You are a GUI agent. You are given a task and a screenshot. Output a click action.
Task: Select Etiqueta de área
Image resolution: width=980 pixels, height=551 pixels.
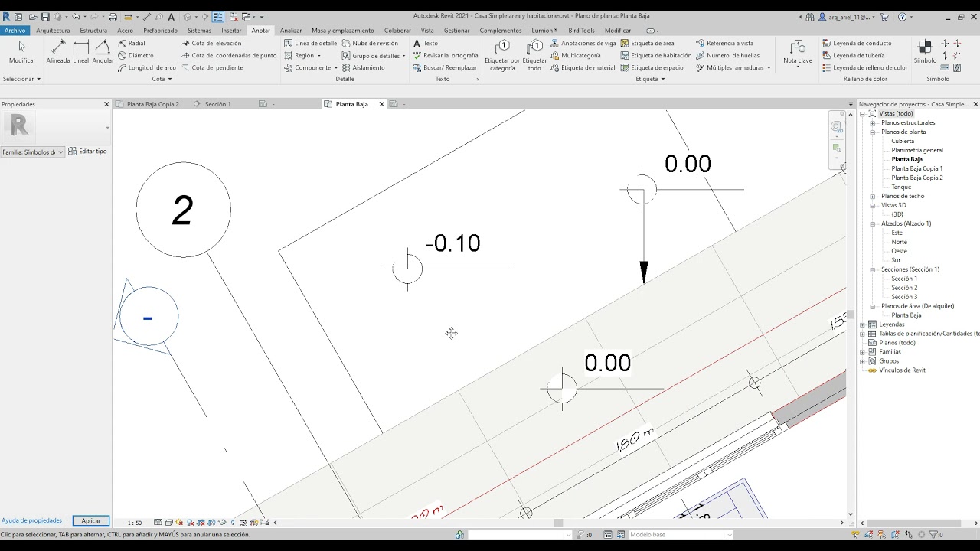tap(647, 44)
